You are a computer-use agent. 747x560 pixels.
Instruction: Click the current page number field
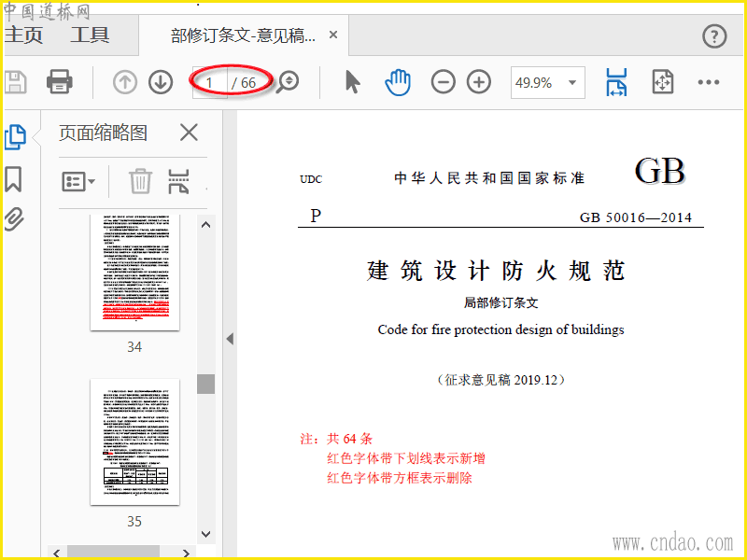coord(209,83)
